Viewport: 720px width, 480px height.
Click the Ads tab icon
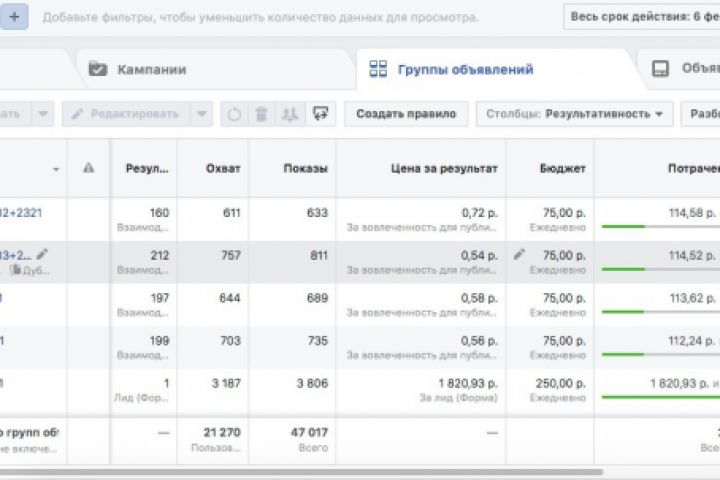660,69
